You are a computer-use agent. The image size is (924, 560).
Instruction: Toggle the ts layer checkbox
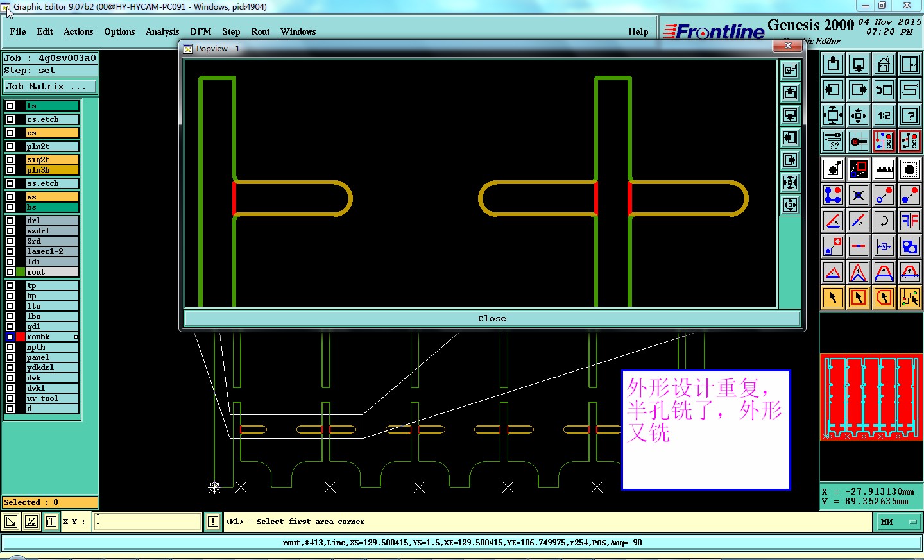pos(10,106)
